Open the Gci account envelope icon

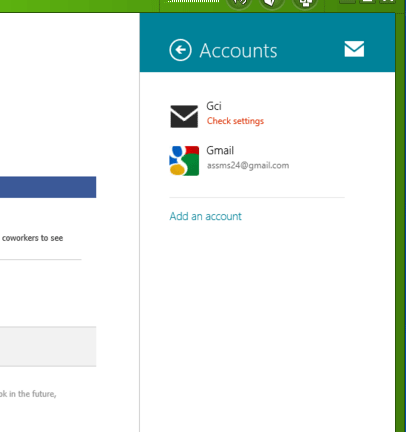click(x=184, y=116)
